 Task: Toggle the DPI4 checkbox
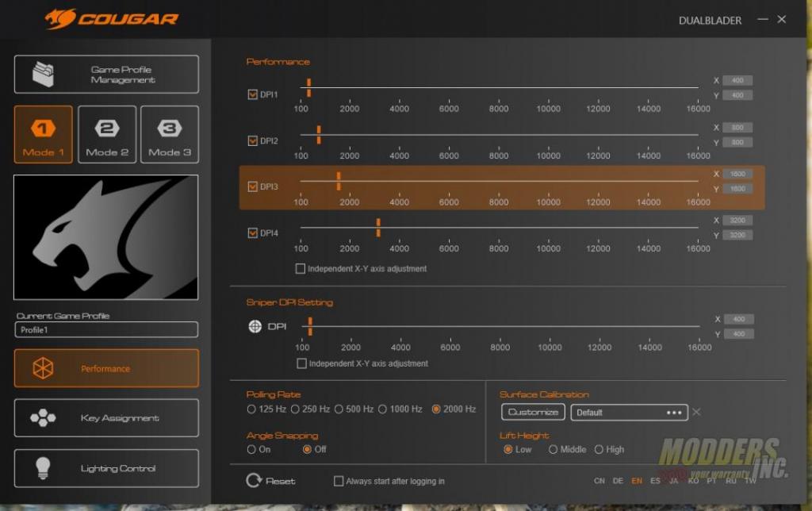click(x=253, y=232)
